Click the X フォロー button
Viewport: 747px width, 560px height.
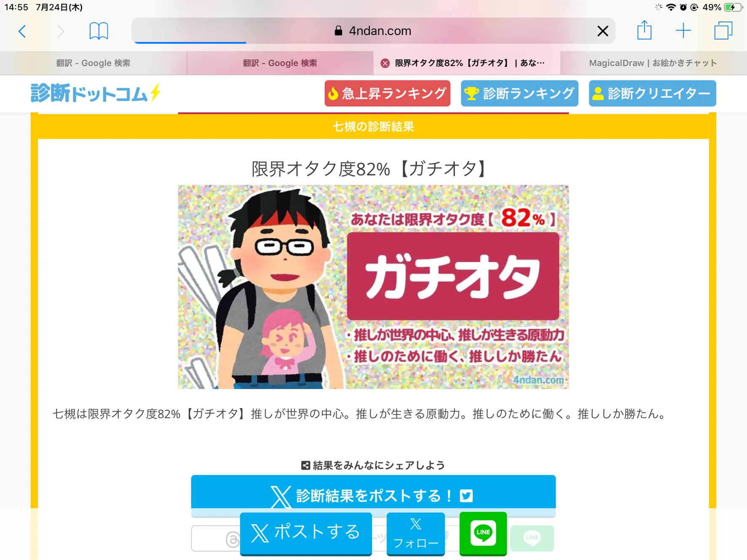(415, 533)
